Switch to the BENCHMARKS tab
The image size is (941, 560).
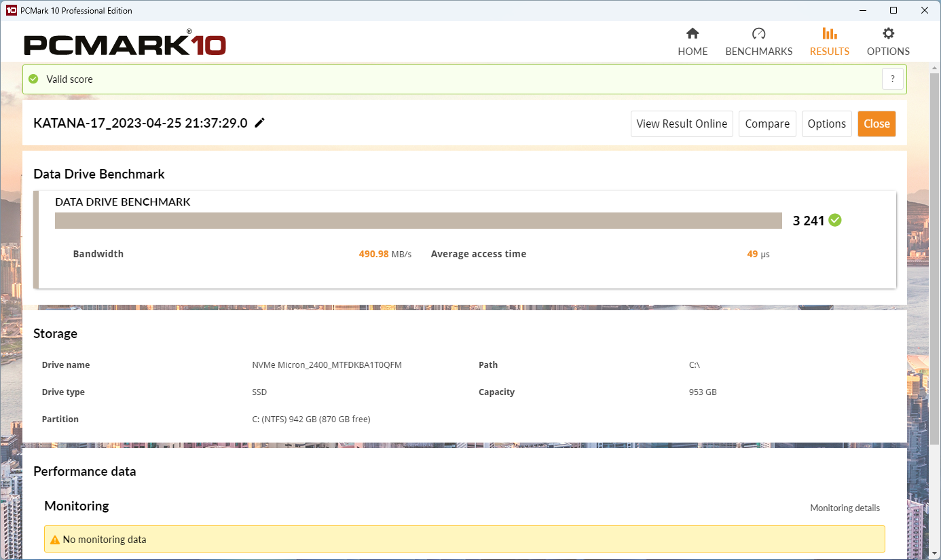(x=759, y=42)
